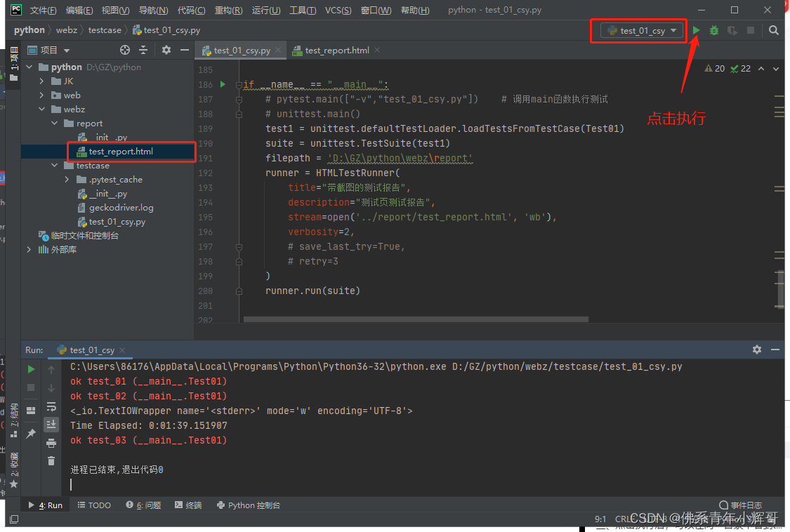Select test_report.html in project tree
Image resolution: width=790 pixels, height=532 pixels.
[120, 152]
